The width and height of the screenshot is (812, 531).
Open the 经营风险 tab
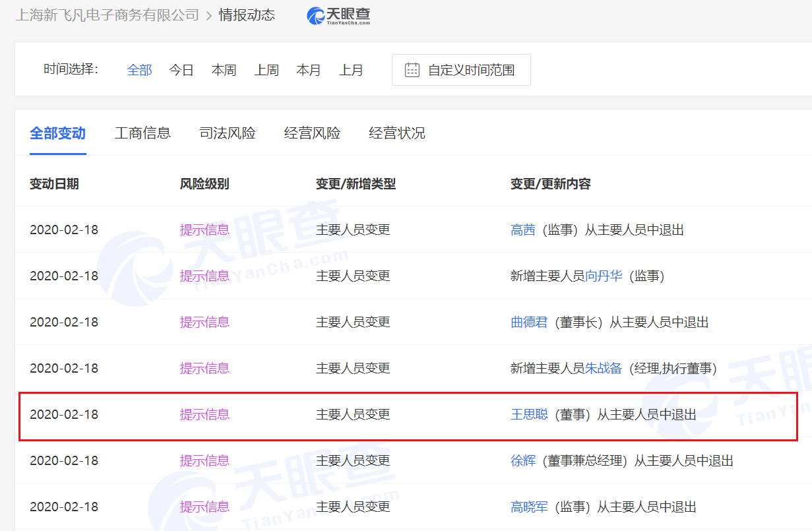312,133
